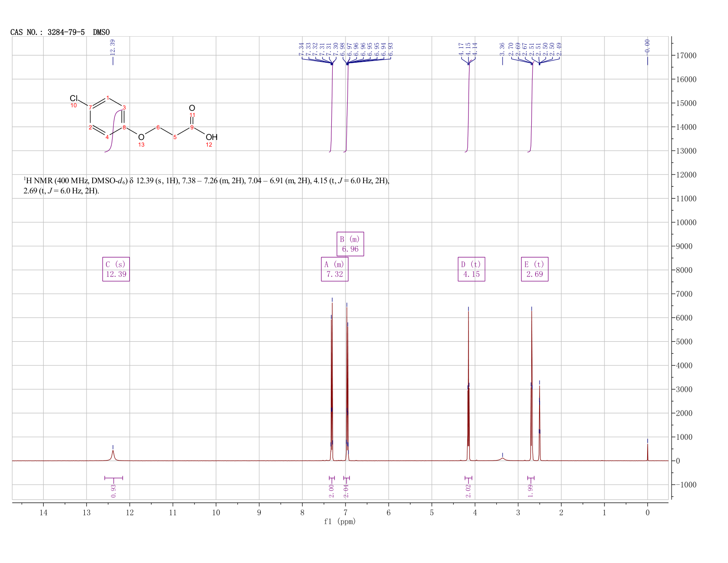Click the 3.36 peak label at top
The width and height of the screenshot is (728, 563).
click(x=502, y=49)
